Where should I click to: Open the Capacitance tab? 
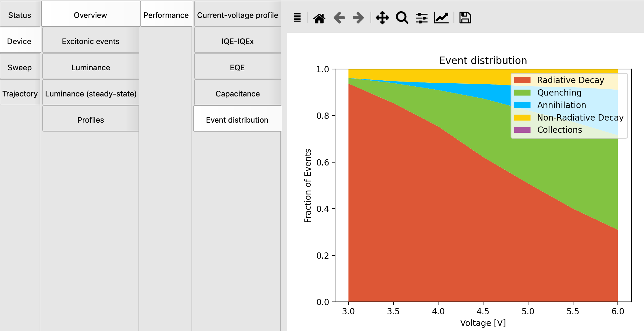237,94
